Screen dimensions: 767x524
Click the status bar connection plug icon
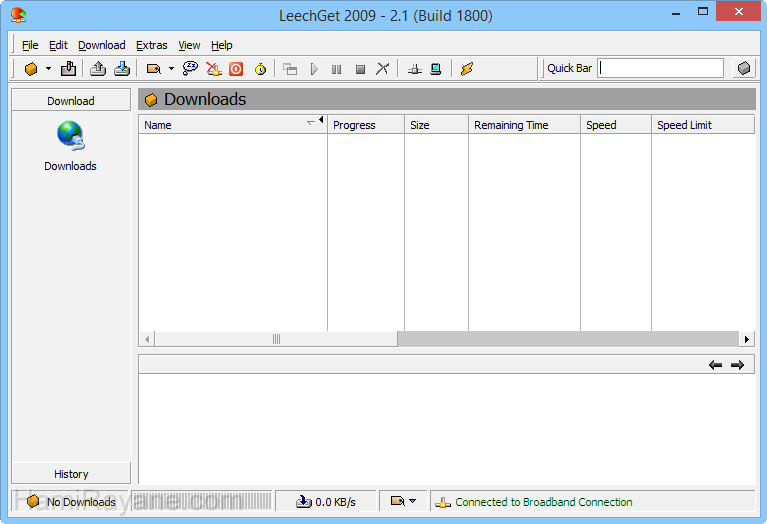[x=443, y=502]
